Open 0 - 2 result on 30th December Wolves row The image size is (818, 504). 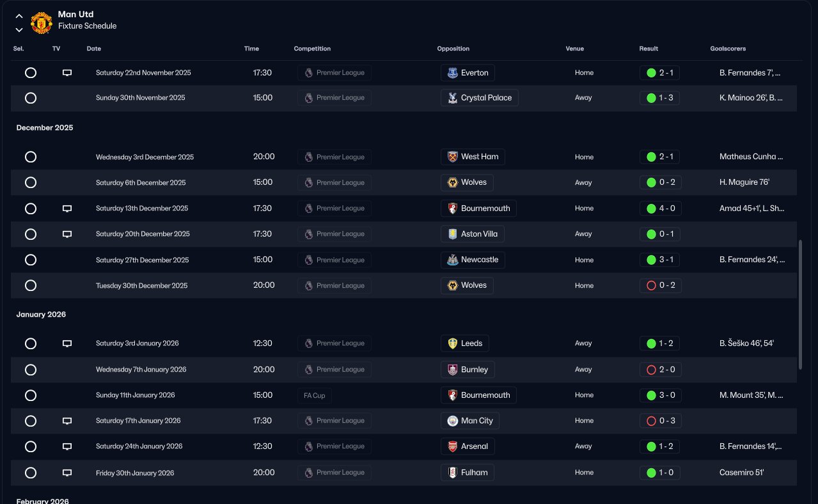(x=660, y=285)
